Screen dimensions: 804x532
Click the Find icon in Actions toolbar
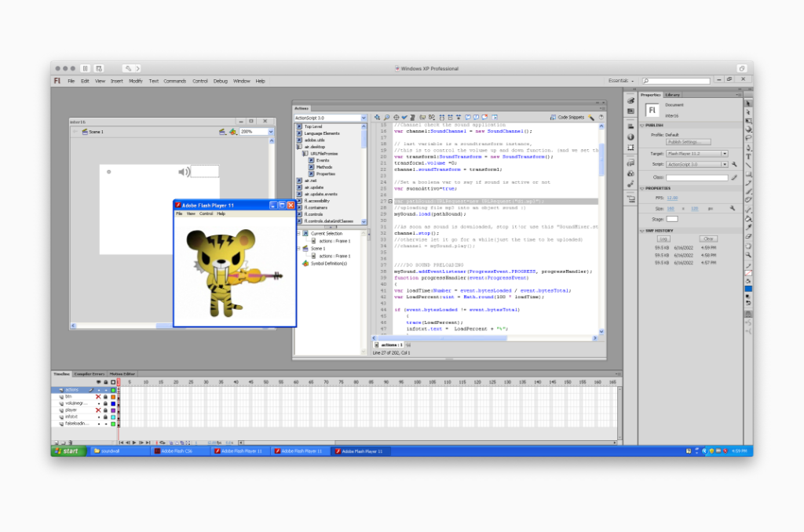click(x=386, y=118)
